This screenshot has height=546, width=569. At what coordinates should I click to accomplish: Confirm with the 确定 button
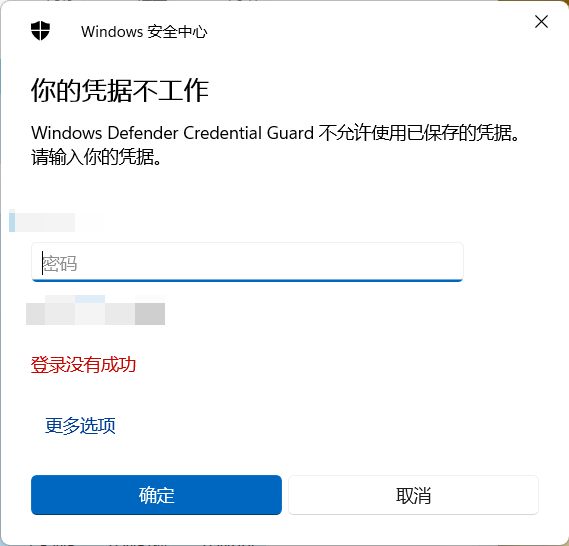(x=156, y=495)
